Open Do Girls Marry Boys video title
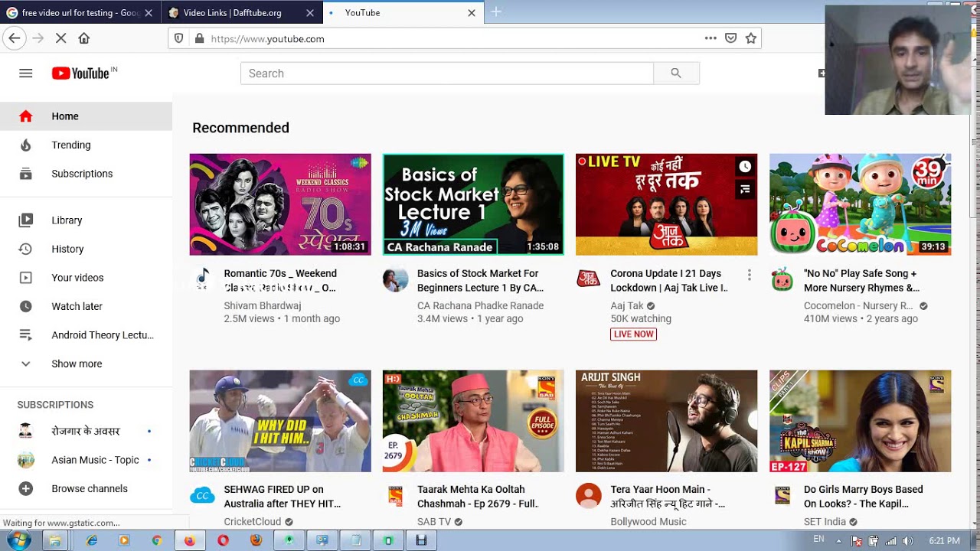980x551 pixels. pyautogui.click(x=864, y=497)
